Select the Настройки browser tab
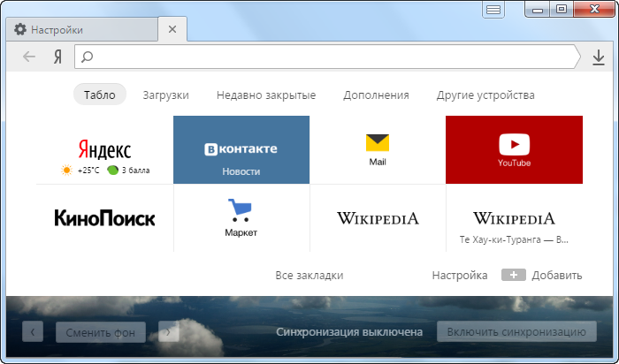 point(82,29)
